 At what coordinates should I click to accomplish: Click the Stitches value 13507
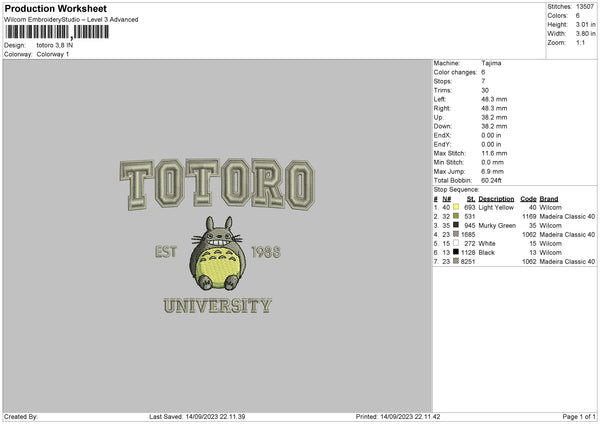click(x=585, y=7)
